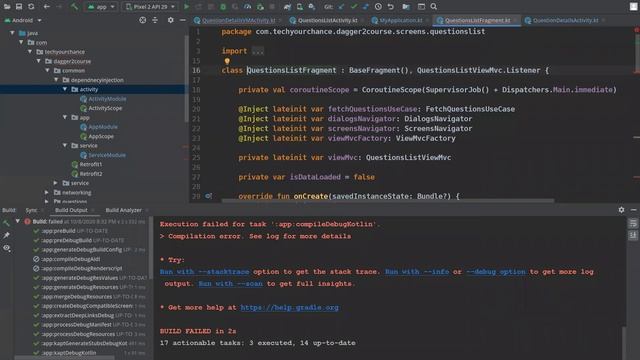Click the Run with --stacktrace link
The image size is (640, 360).
(x=204, y=271)
